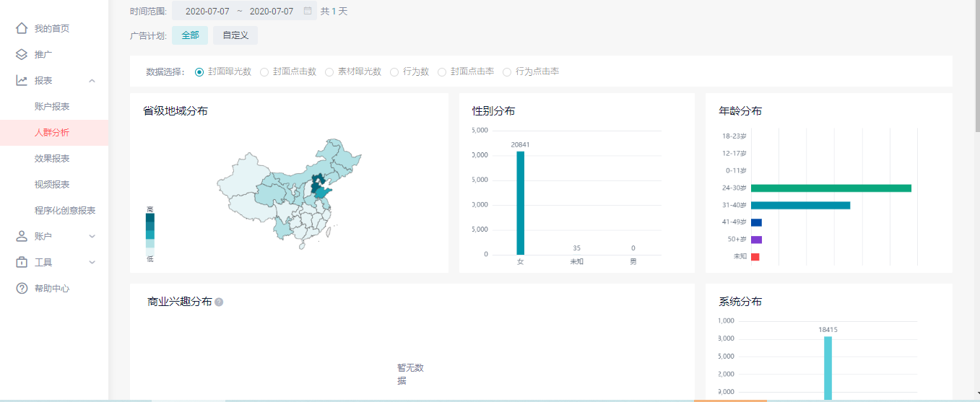Viewport: 980px width, 402px height.
Task: Open the 账户报表 report page
Action: tap(52, 106)
